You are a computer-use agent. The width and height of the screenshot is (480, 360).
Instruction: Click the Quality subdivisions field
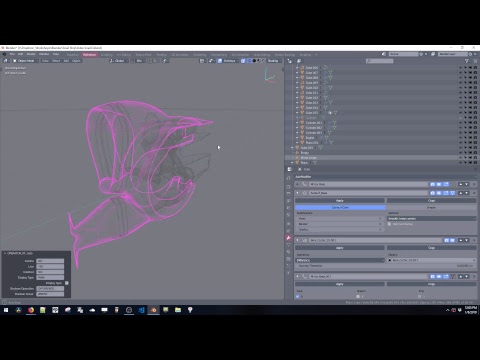[339, 230]
